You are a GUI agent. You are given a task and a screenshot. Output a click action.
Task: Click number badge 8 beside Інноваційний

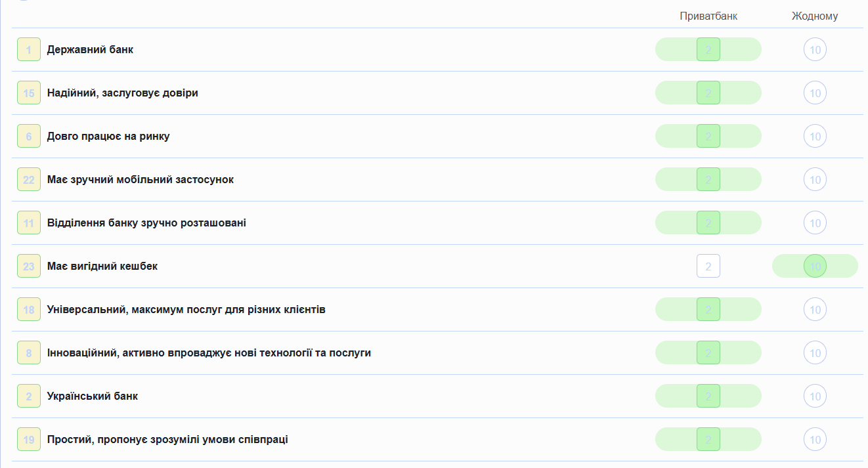click(x=29, y=352)
